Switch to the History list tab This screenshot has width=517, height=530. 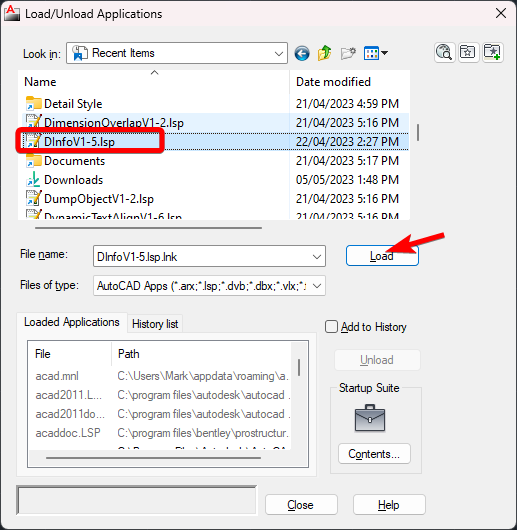(155, 324)
